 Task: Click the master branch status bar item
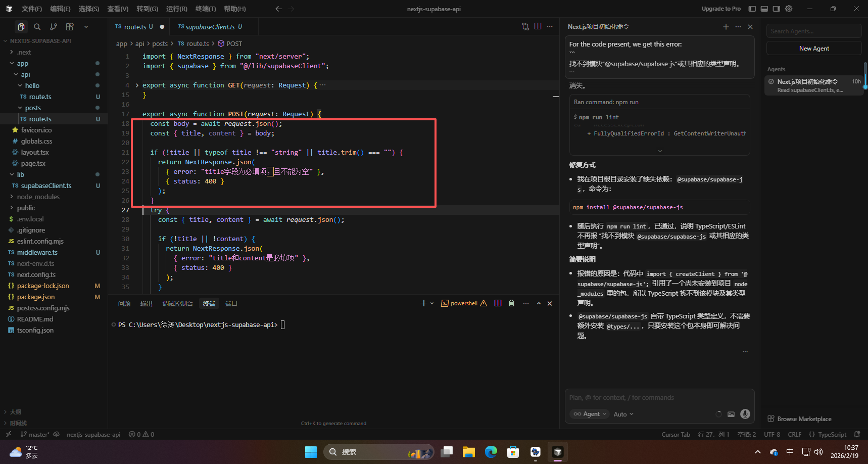coord(35,434)
